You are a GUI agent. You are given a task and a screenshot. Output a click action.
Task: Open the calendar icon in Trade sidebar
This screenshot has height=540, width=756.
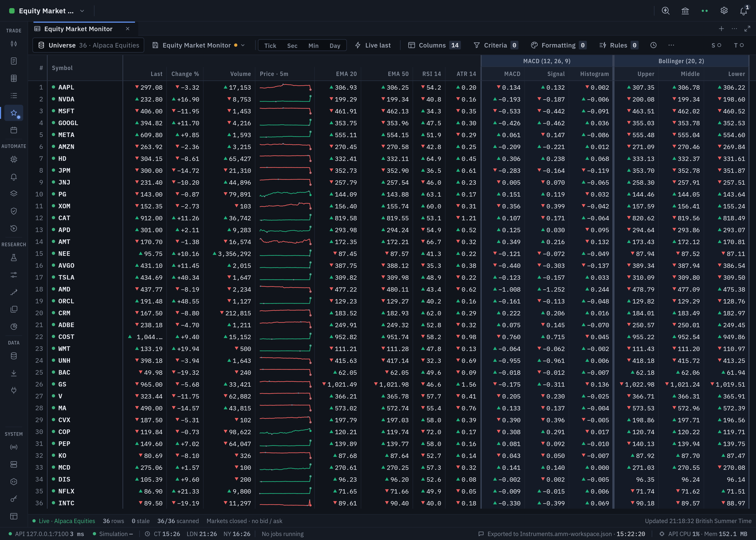14,130
